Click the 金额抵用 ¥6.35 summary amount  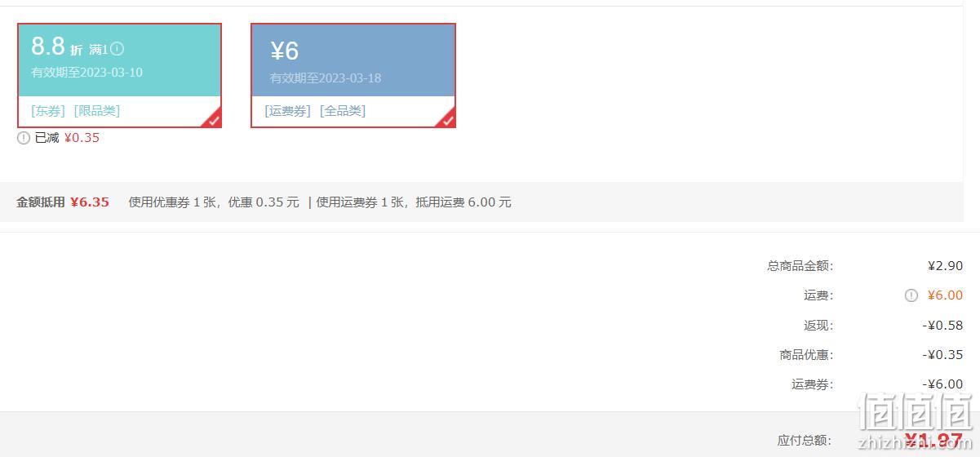coord(90,202)
